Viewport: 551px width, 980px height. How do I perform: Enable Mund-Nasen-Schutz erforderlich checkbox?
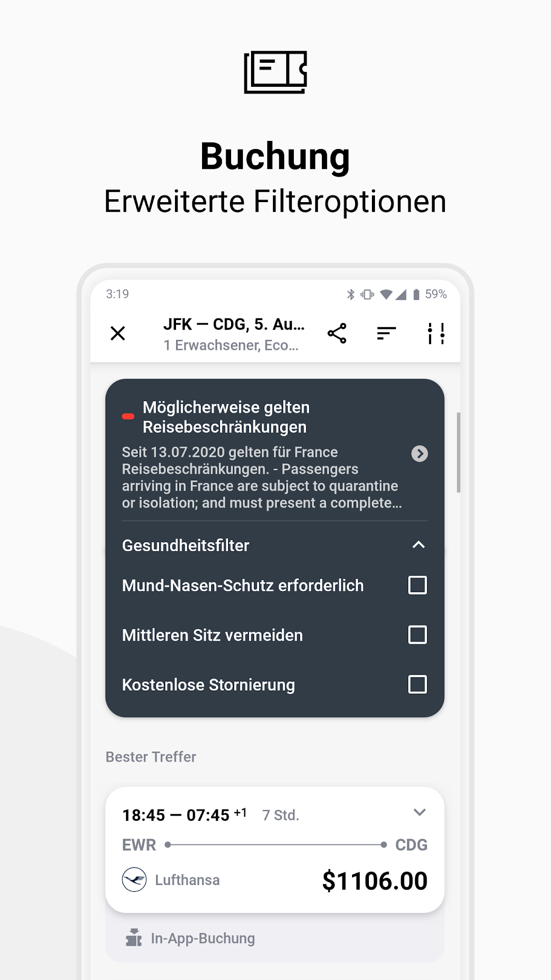click(417, 585)
